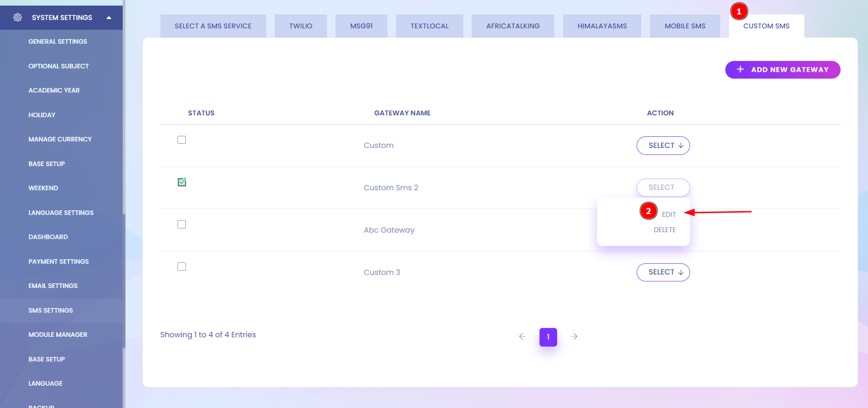Viewport: 868px width, 408px height.
Task: Click page number 1 in pagination
Action: click(x=548, y=337)
